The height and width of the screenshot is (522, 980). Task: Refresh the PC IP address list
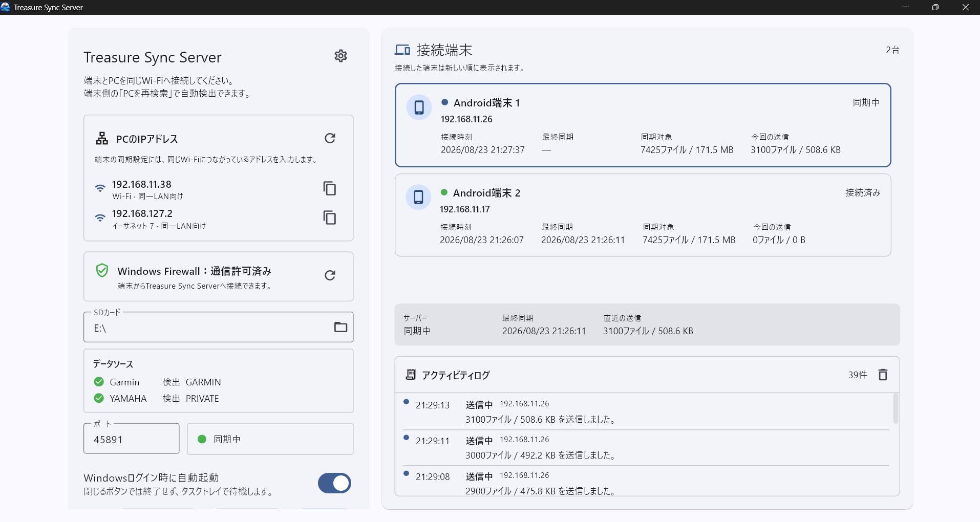click(330, 138)
